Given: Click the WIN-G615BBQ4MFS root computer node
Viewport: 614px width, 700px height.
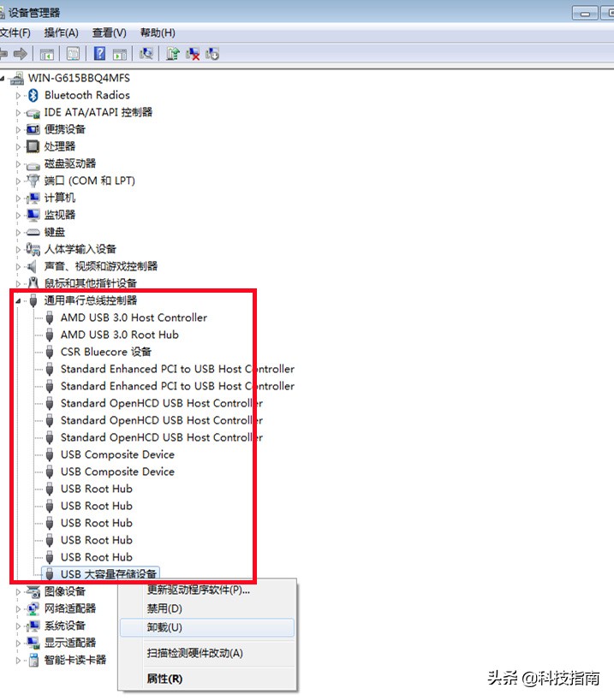Looking at the screenshot, I should pyautogui.click(x=79, y=78).
